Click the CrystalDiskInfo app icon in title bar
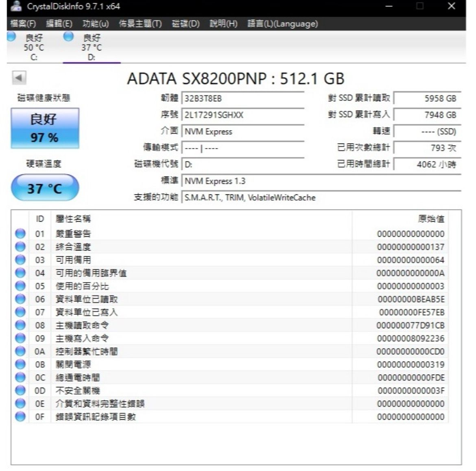The width and height of the screenshot is (476, 471). pos(16,6)
